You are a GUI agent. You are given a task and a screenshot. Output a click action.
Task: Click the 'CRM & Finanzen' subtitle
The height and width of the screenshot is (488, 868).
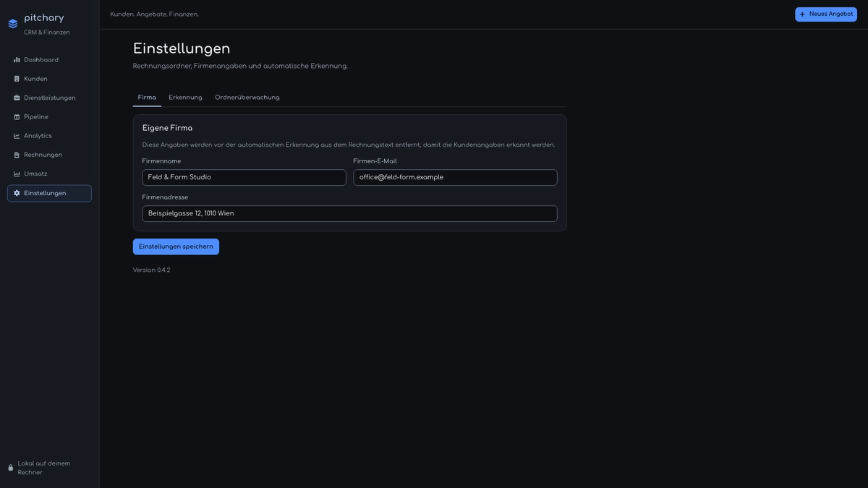47,33
